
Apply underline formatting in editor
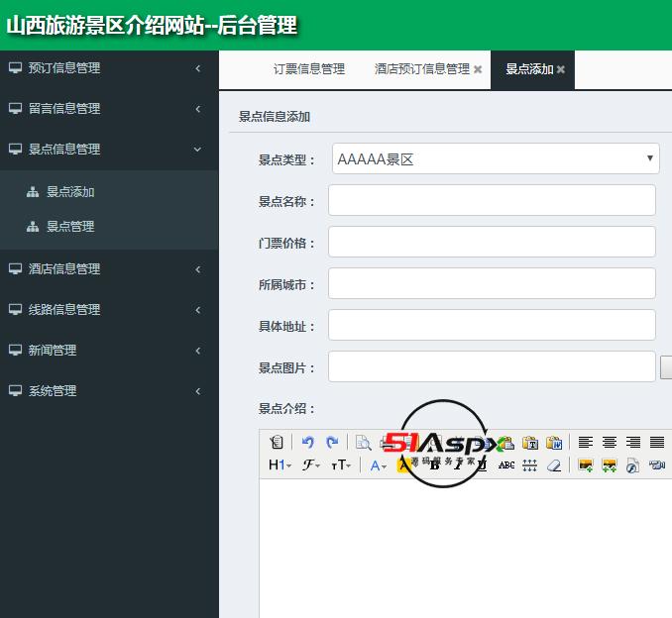click(x=483, y=465)
